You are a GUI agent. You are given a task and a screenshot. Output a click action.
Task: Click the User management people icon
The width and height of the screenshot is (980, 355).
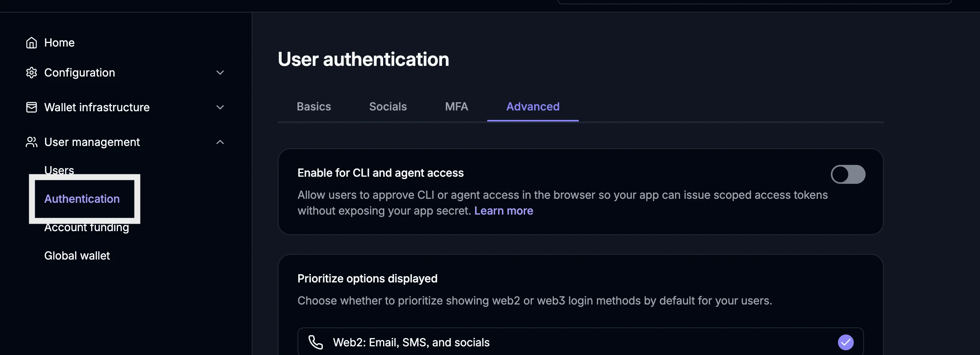[32, 142]
